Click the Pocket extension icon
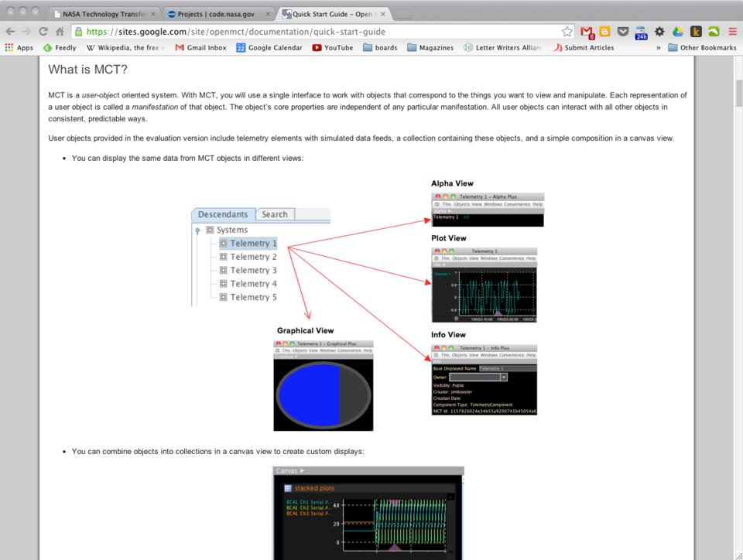This screenshot has width=743, height=560. (622, 31)
